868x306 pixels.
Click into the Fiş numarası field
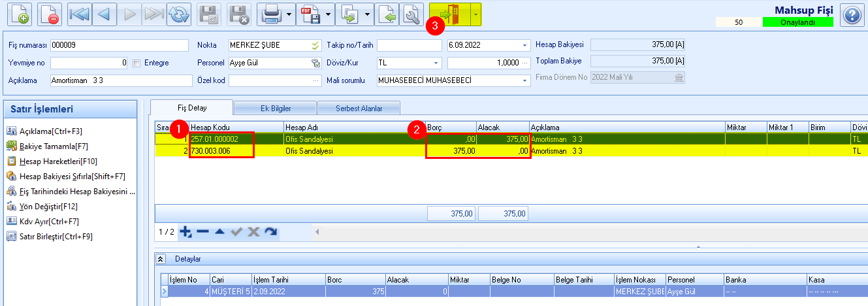118,46
